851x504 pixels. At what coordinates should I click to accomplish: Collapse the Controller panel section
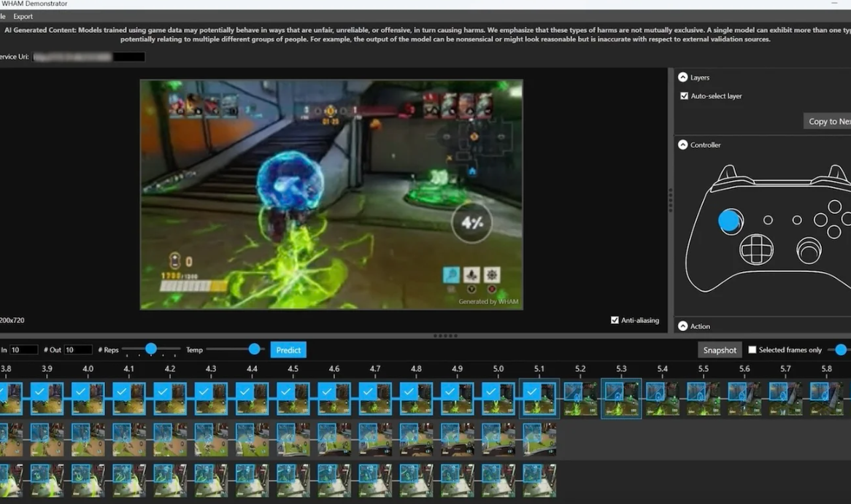coord(682,145)
